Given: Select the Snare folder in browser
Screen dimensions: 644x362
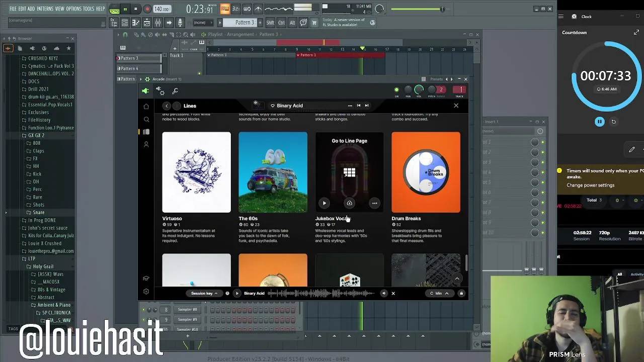Looking at the screenshot, I should 38,213.
